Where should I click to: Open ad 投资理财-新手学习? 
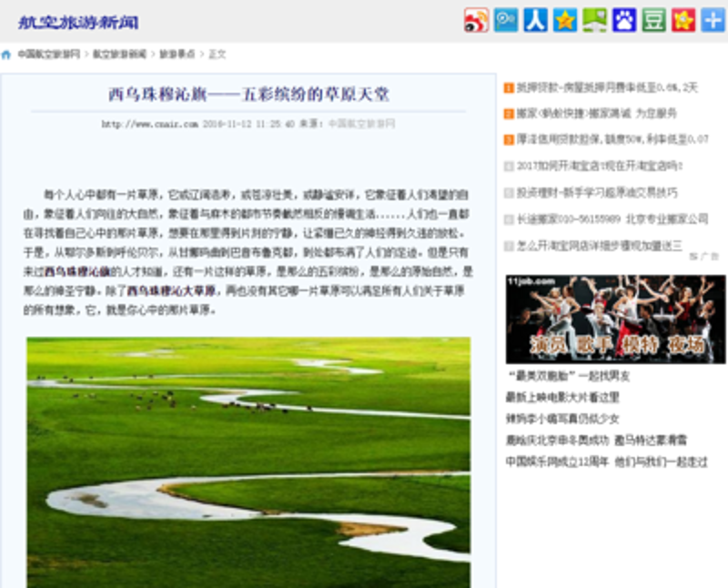click(x=597, y=192)
